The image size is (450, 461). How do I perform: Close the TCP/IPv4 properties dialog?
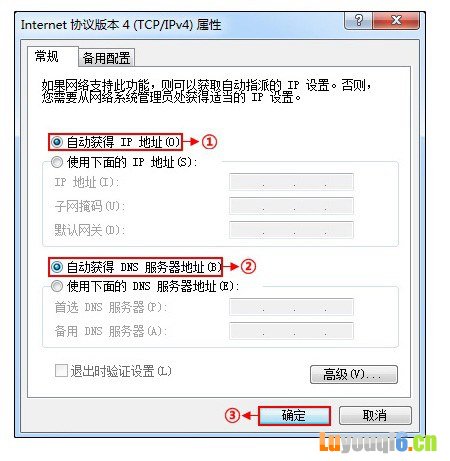click(x=396, y=20)
